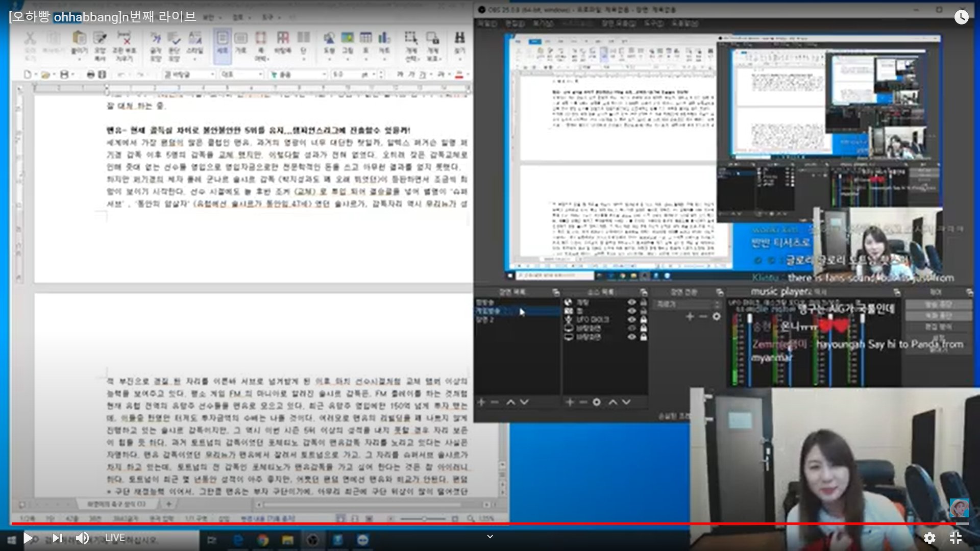Click the Print Preview icon beside Print
This screenshot has width=980, height=551.
[x=102, y=74]
